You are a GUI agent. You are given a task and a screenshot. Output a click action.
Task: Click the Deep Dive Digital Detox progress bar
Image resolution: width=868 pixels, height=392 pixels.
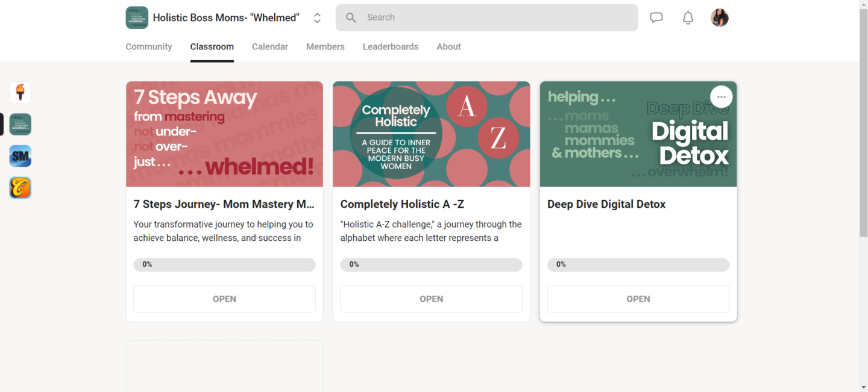[638, 265]
